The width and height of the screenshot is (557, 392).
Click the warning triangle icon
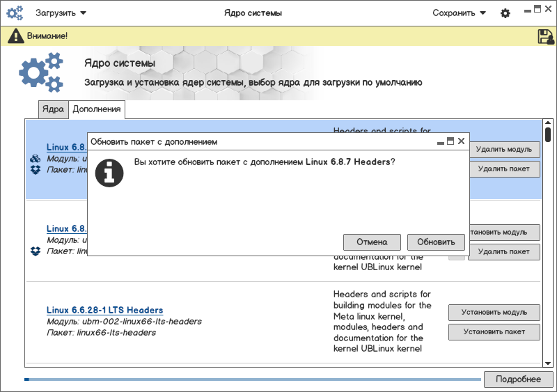pyautogui.click(x=16, y=36)
